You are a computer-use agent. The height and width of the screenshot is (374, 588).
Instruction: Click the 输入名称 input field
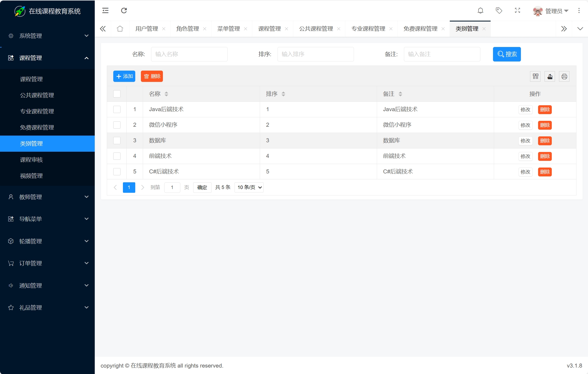[x=189, y=54]
